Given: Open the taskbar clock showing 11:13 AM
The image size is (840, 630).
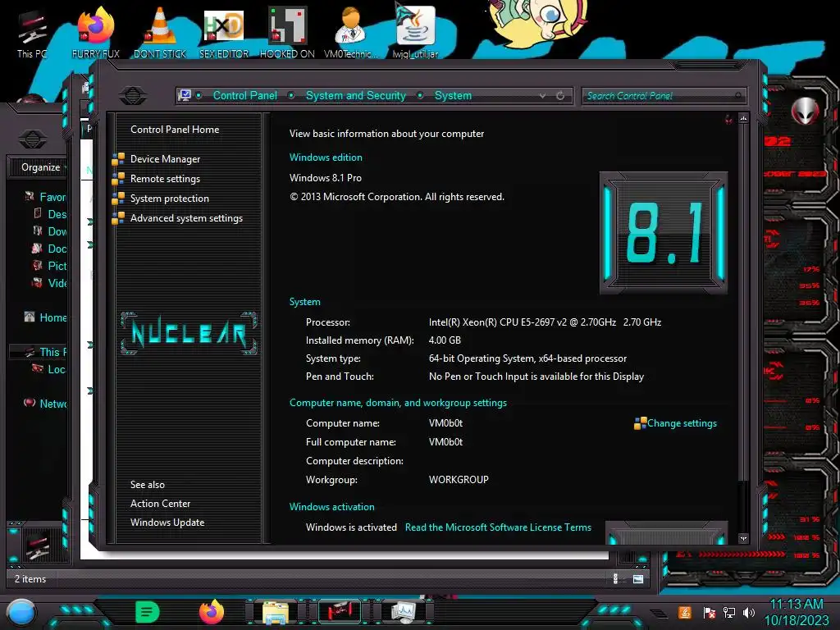Looking at the screenshot, I should point(796,612).
